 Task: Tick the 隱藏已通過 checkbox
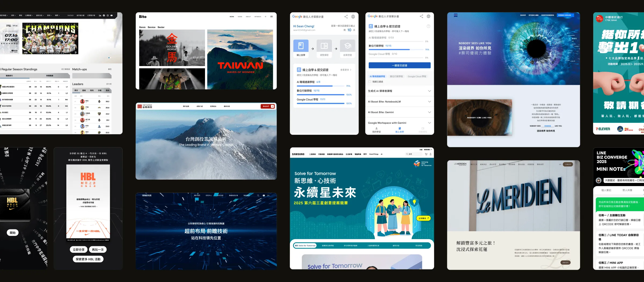click(370, 82)
